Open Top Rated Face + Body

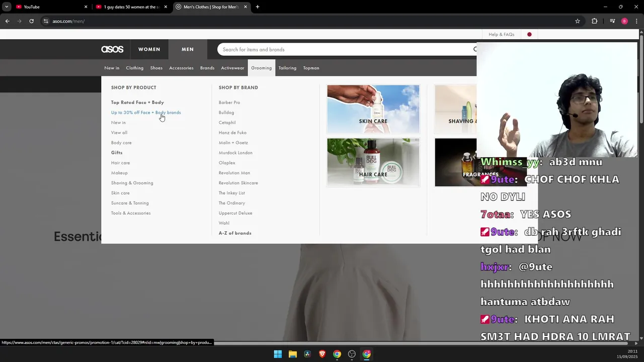click(137, 103)
